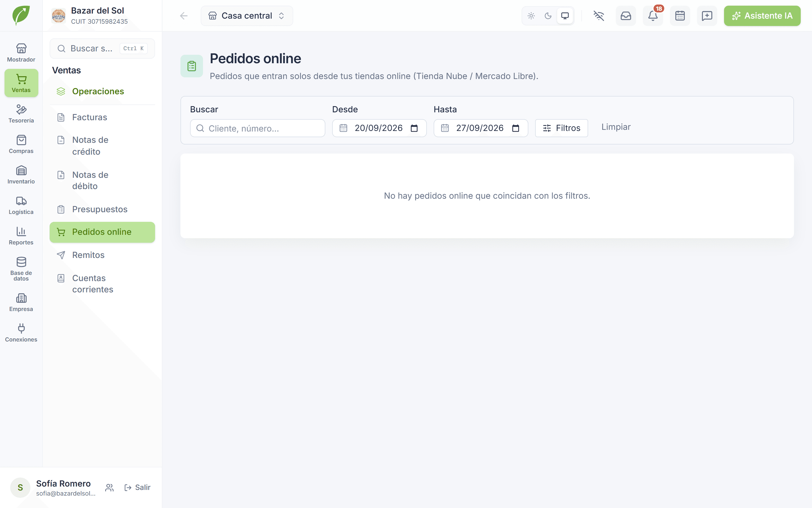Switch to light theme

[531, 16]
